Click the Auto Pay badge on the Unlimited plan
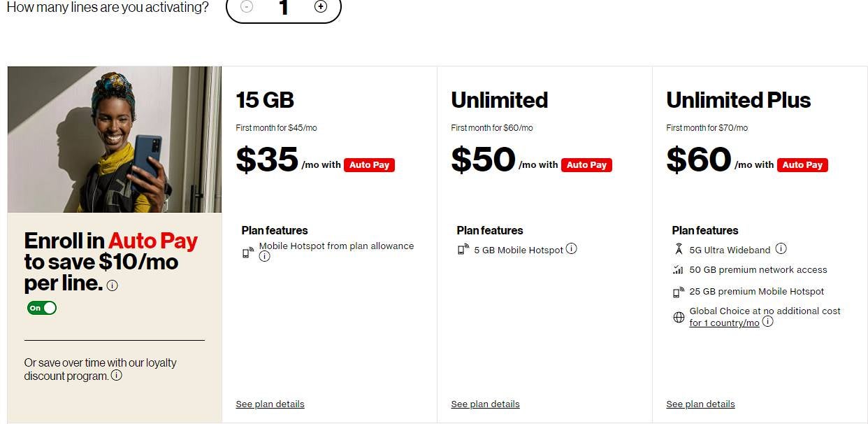 [x=586, y=164]
